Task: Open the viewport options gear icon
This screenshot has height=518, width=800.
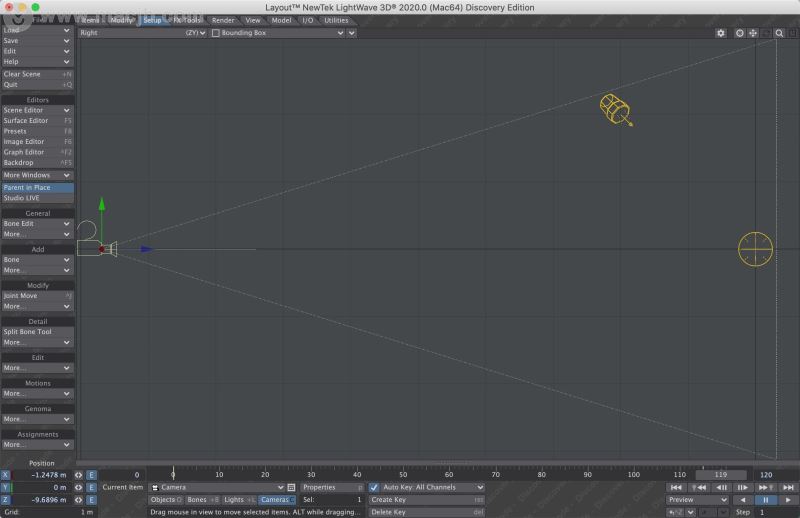Action: [720, 33]
